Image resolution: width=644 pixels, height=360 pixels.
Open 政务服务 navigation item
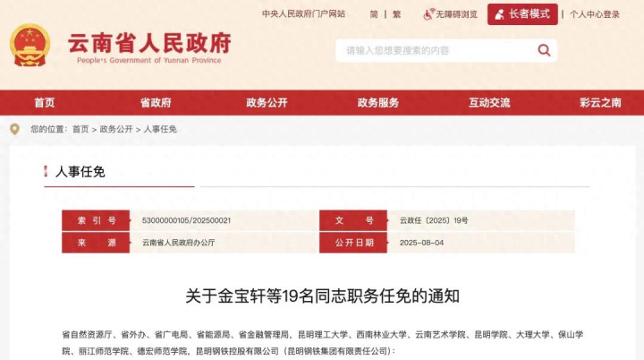click(x=377, y=102)
